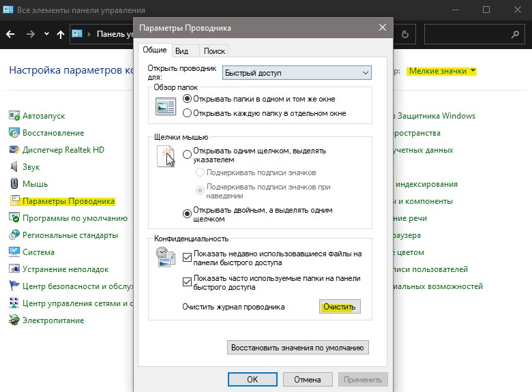Click the Панель управления breadcrumb
This screenshot has width=532, height=392.
115,34
